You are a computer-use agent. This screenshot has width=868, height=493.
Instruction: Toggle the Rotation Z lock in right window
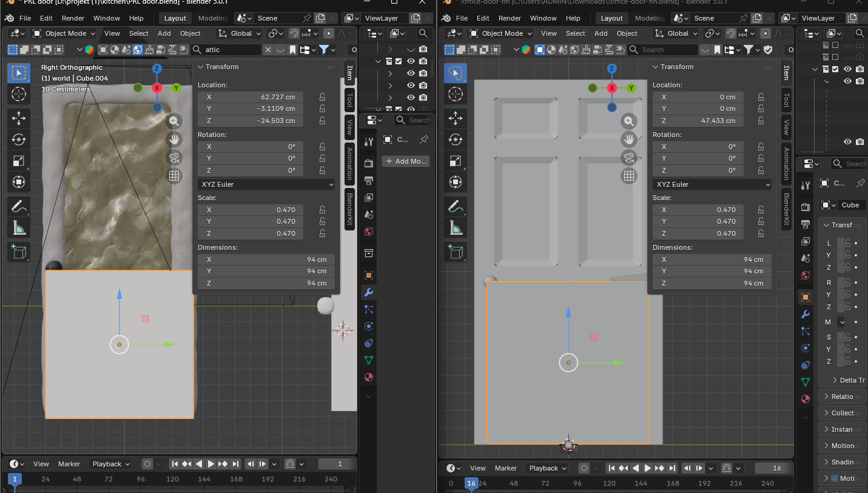[761, 170]
